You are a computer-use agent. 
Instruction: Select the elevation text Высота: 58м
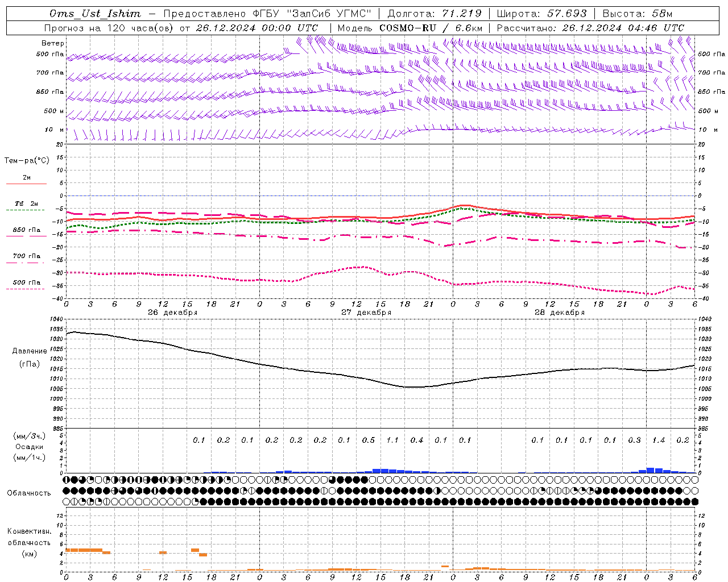click(637, 14)
